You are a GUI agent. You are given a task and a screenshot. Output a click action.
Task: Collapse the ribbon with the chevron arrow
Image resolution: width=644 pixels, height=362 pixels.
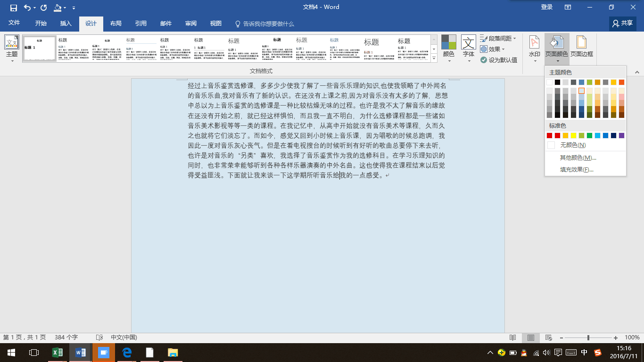pos(637,72)
